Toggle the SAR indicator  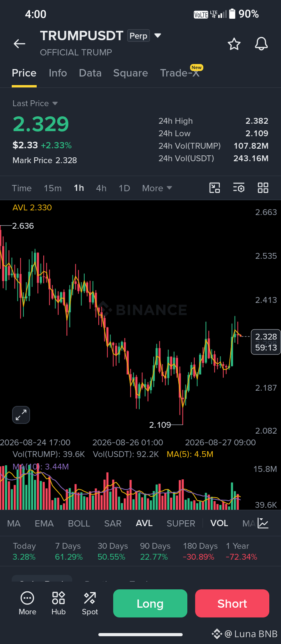113,523
